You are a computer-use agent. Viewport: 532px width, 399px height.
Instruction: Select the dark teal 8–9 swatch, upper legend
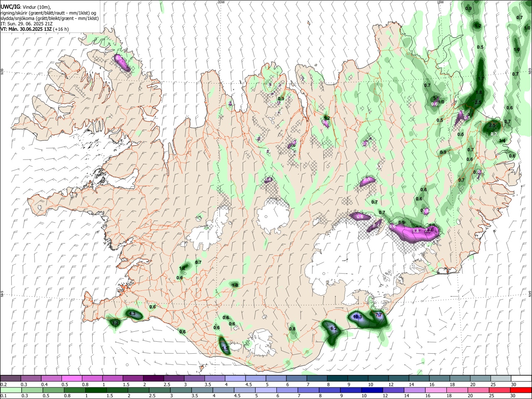(337, 378)
